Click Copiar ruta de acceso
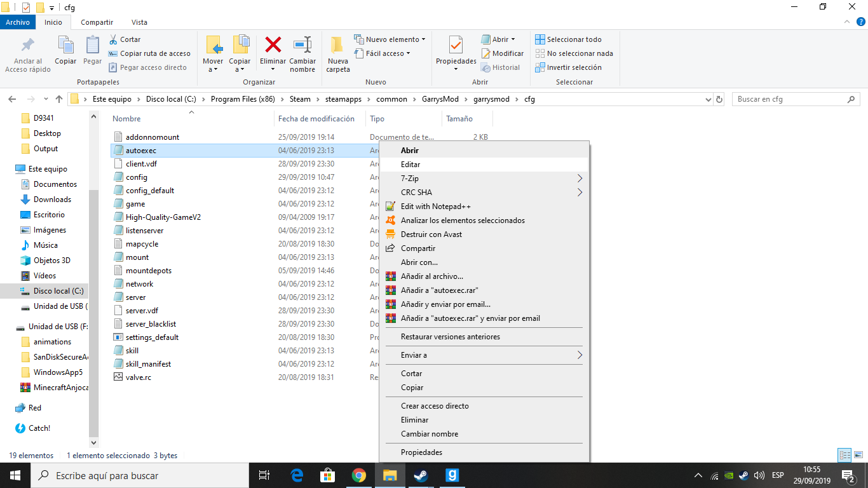 coord(149,53)
